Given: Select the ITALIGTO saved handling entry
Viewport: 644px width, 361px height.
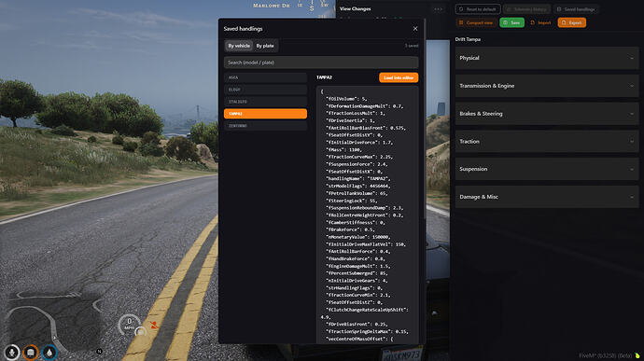Looking at the screenshot, I should 265,102.
